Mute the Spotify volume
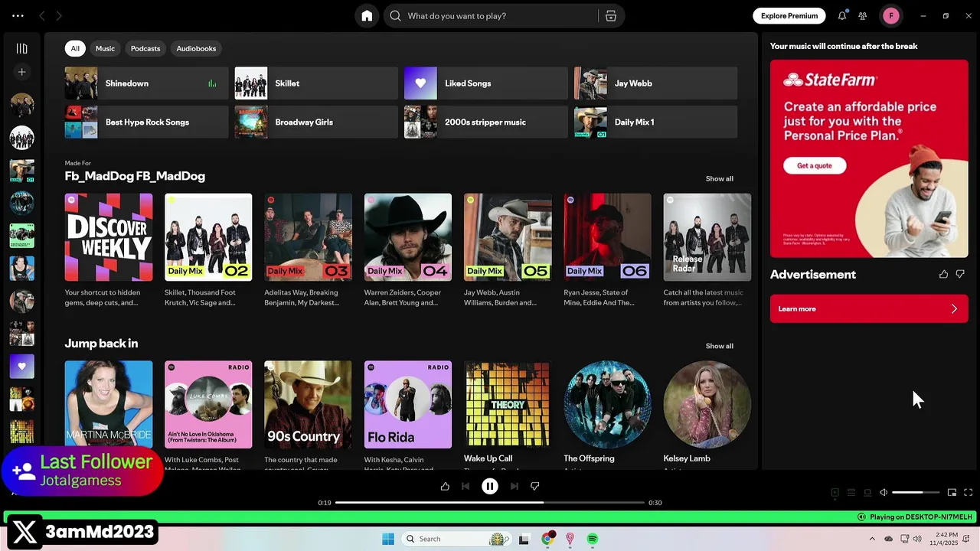The image size is (980, 551). pos(884,493)
